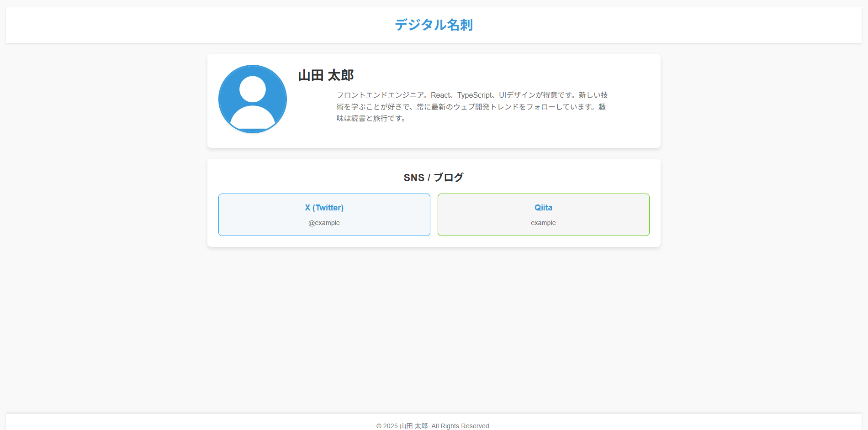Click the footer copyright notice text
Image resolution: width=868 pixels, height=430 pixels.
pyautogui.click(x=434, y=426)
